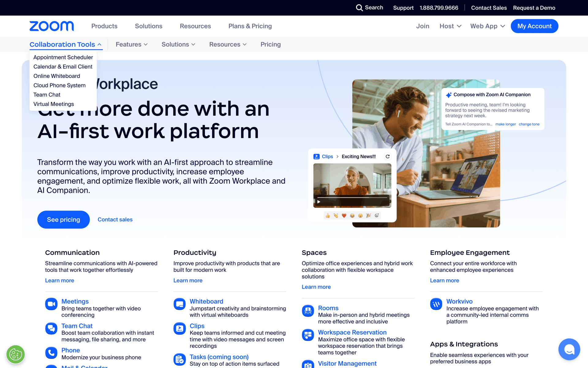588x368 pixels.
Task: Select Cloud Phone System menu item
Action: (59, 85)
